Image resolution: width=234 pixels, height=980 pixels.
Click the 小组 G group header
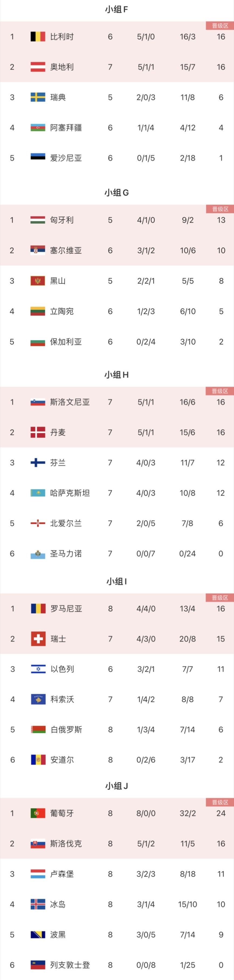(x=117, y=193)
